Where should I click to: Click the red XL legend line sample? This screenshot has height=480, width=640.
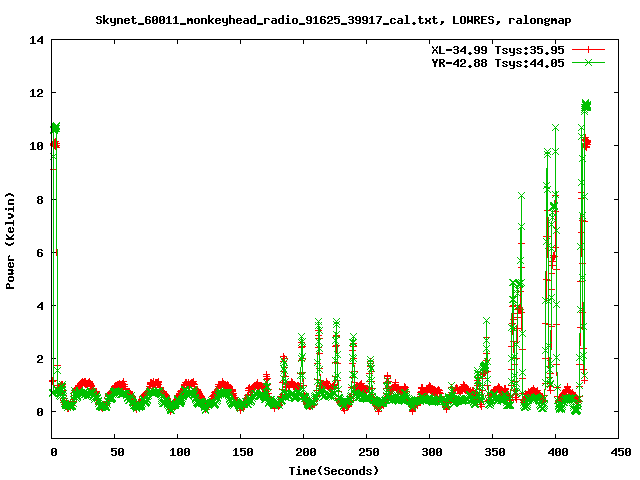coord(588,50)
